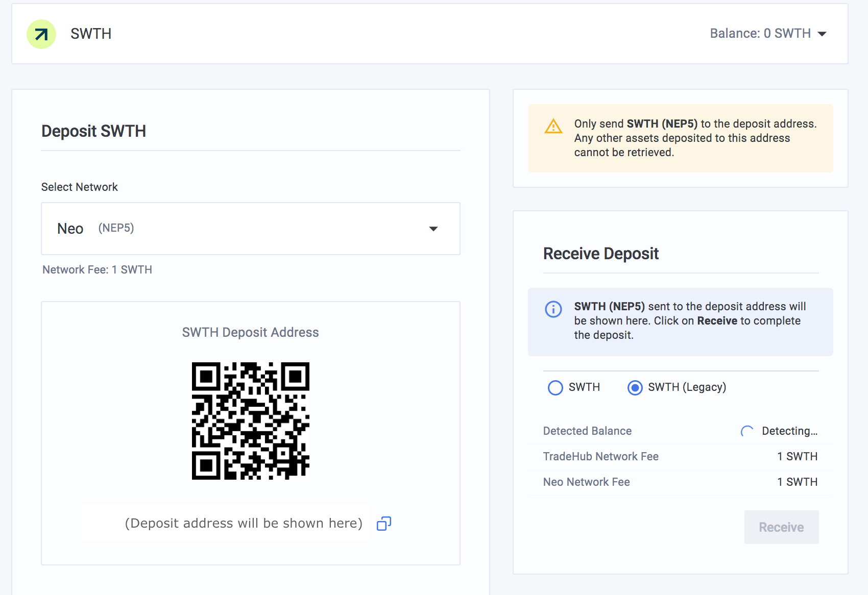This screenshot has width=868, height=595.
Task: Open the Neo (NEP5) network dropdown
Action: (251, 229)
